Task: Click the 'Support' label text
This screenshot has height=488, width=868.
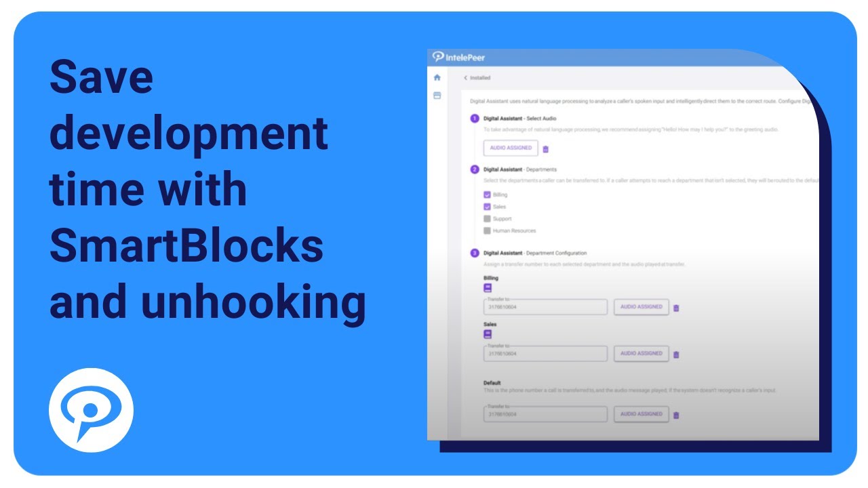Action: pos(502,219)
